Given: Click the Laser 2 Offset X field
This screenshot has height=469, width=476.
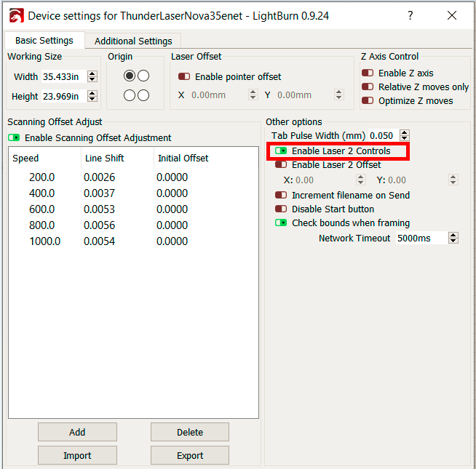Looking at the screenshot, I should (324, 180).
